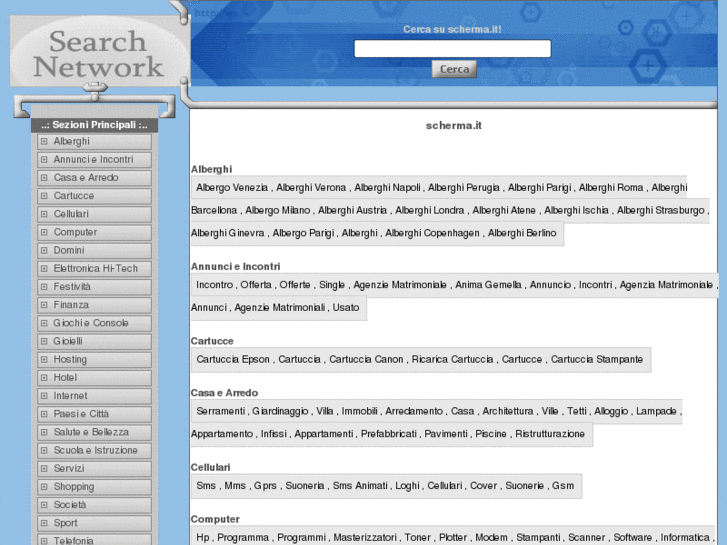
Task: Follow the Anima Gemella link
Action: pos(488,285)
